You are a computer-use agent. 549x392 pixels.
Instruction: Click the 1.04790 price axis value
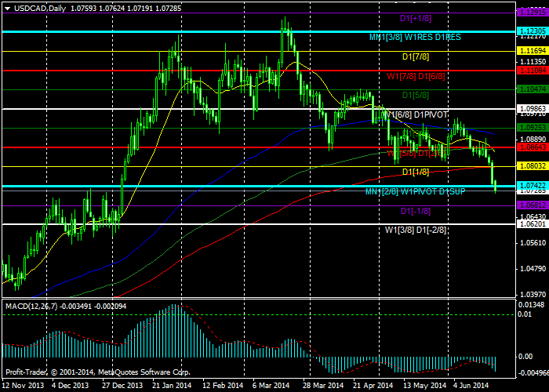pos(533,268)
